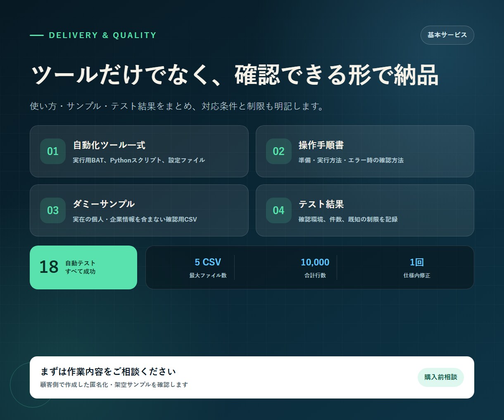Viewport: 504px width, 420px height.
Task: Click 実在の個人・企業情報を含まない確認用CSV text
Action: (x=135, y=219)
